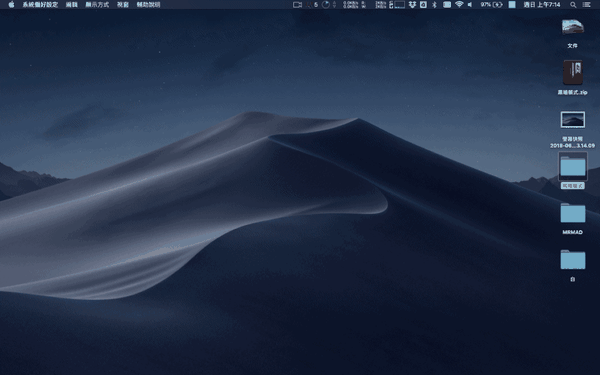Select the MRMAD folder
The height and width of the screenshot is (375, 600).
tap(572, 218)
